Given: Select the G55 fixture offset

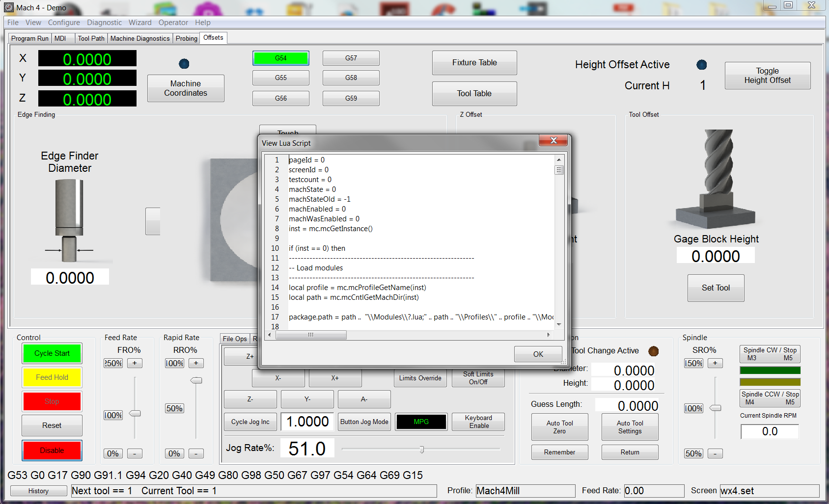Looking at the screenshot, I should 280,78.
